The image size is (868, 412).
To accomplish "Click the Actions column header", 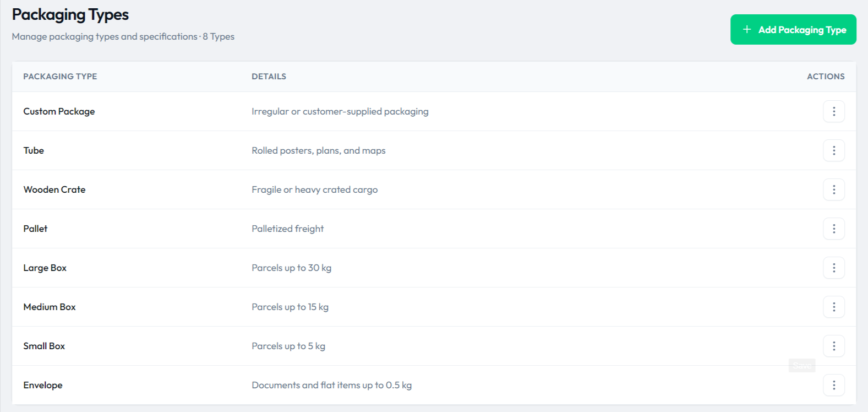I will pos(826,77).
